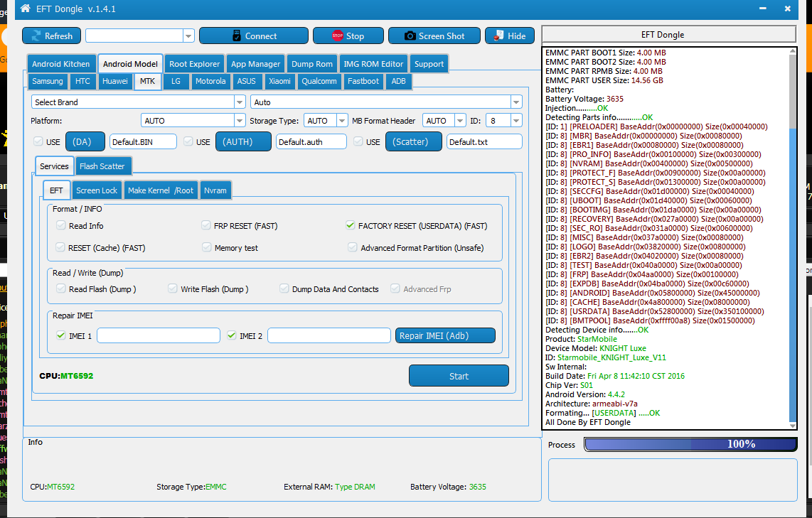
Task: Expand the Auto model dropdown
Action: pyautogui.click(x=515, y=102)
